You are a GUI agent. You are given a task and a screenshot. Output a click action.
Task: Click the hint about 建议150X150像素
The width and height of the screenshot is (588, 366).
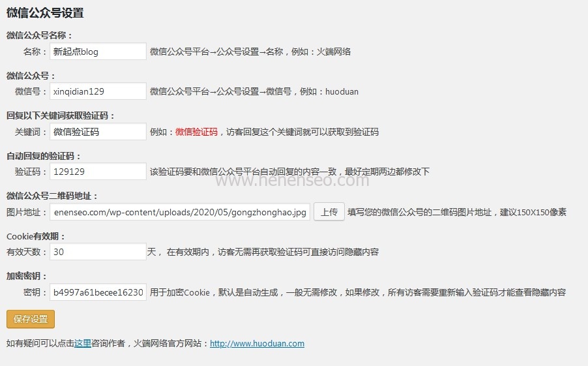[x=457, y=212]
